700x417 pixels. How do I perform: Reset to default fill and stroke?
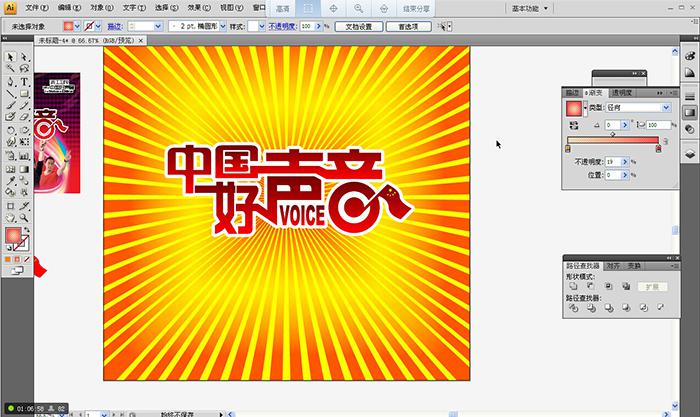8,248
